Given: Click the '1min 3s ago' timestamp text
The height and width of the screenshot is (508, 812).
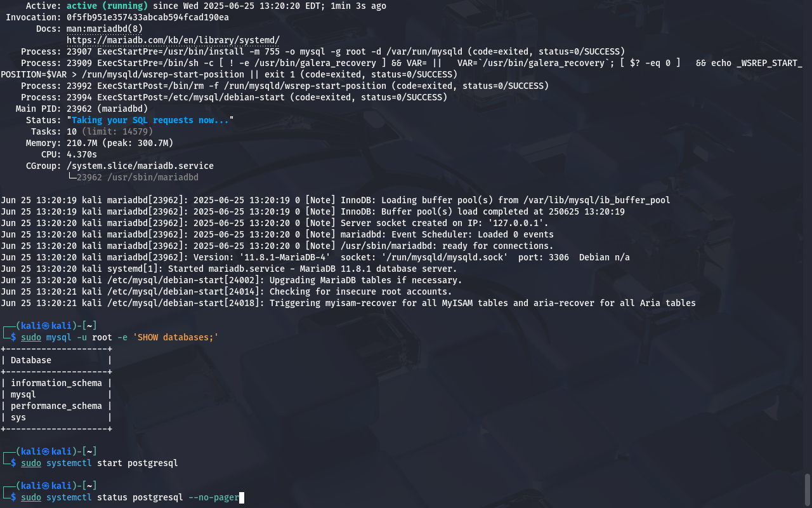Looking at the screenshot, I should point(358,6).
